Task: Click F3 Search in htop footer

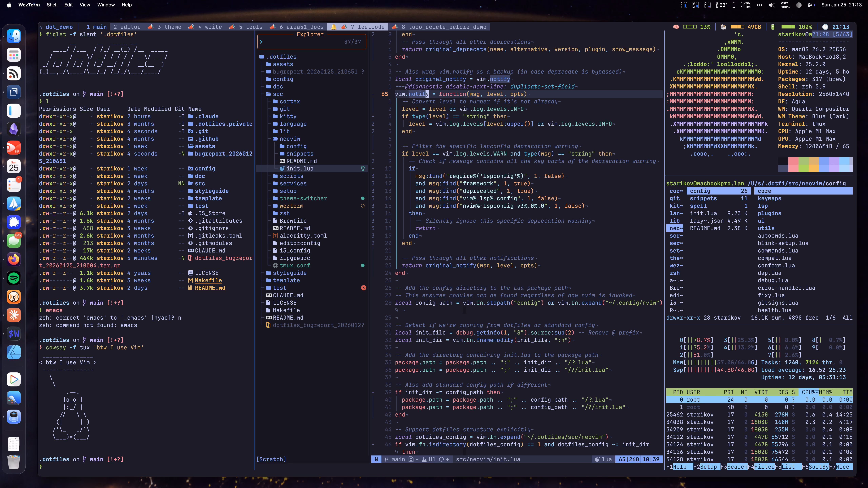Action: [x=734, y=467]
